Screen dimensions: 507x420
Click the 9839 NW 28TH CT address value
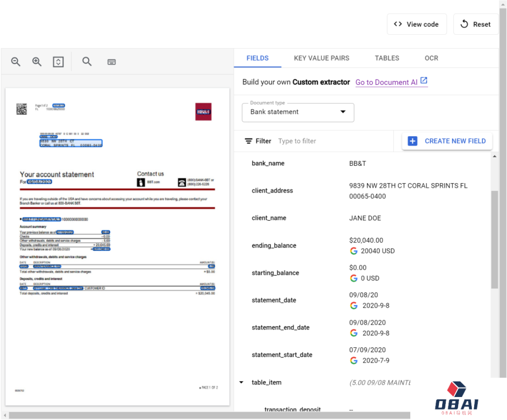pos(408,191)
